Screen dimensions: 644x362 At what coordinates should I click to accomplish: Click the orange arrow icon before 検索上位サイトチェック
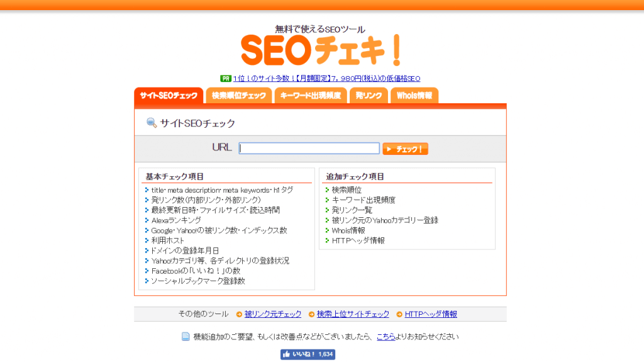click(x=311, y=314)
